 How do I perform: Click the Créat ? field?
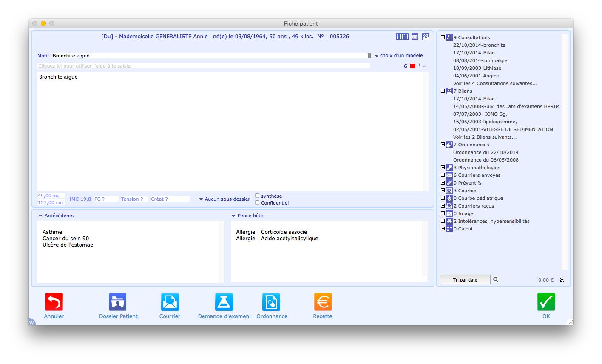pyautogui.click(x=170, y=199)
